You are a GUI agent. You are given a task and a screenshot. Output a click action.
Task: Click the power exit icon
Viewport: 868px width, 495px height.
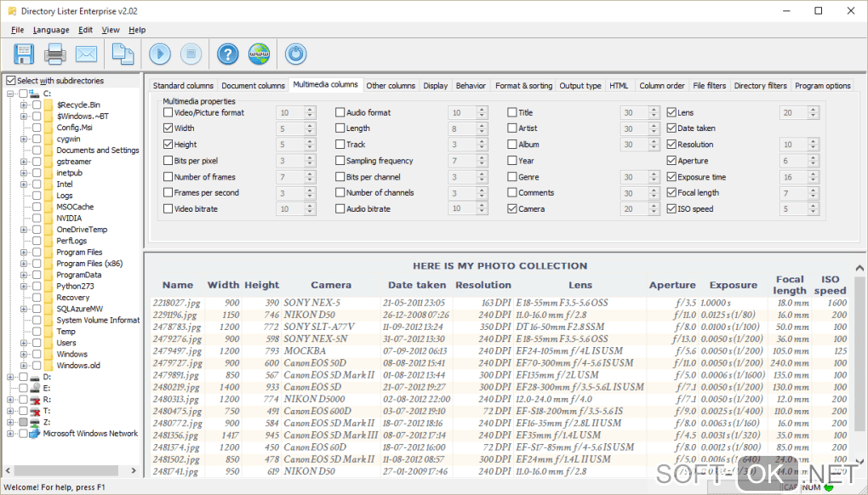coord(294,54)
